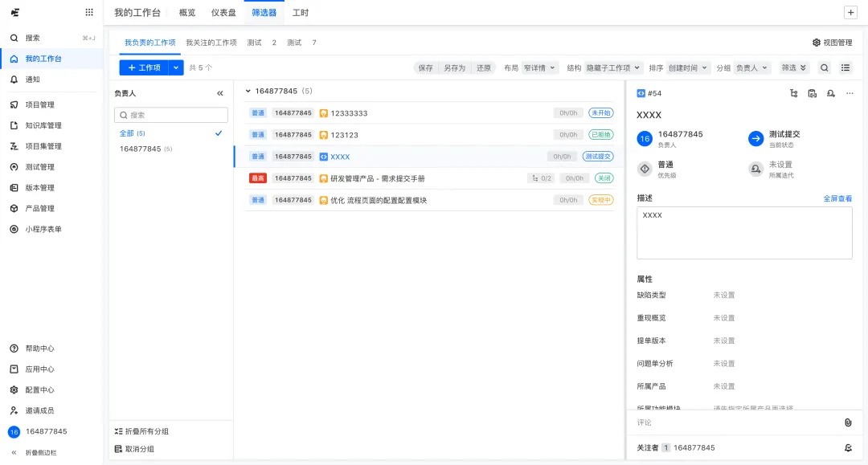The height and width of the screenshot is (465, 868).
Task: Open the 工时 menu in the top navigation
Action: [x=301, y=12]
